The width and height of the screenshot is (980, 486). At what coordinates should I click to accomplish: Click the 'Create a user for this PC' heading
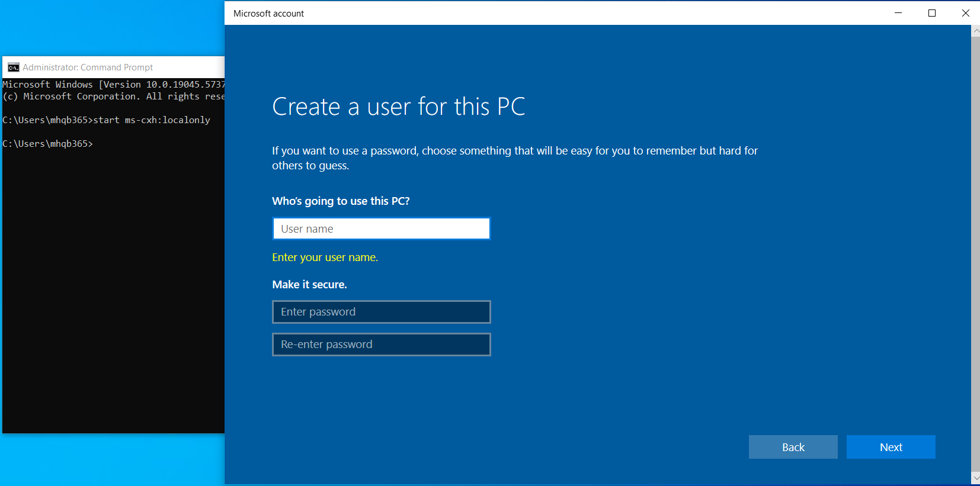pyautogui.click(x=399, y=107)
